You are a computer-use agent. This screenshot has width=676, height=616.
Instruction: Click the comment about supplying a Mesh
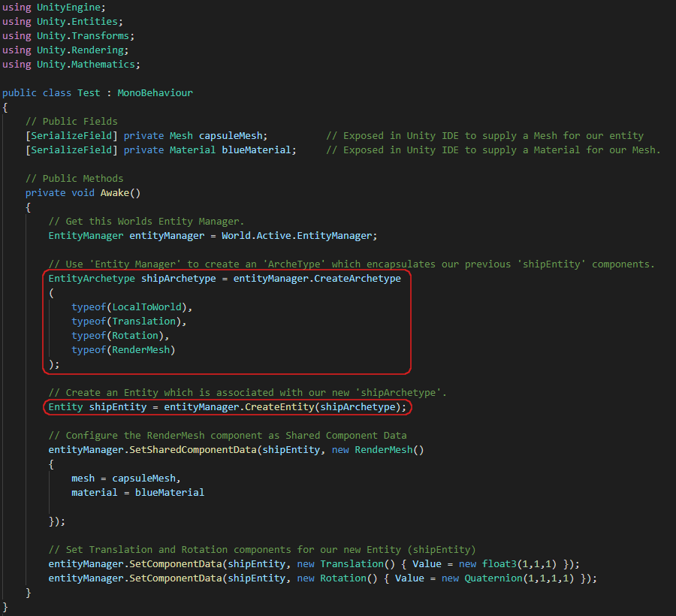tap(485, 135)
